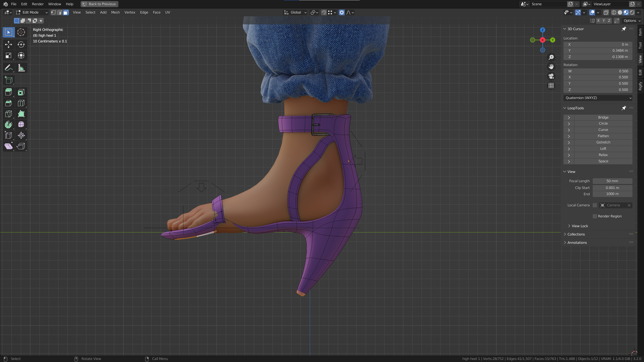Select the Inset Faces tool
The image size is (644, 362).
pyautogui.click(x=21, y=92)
